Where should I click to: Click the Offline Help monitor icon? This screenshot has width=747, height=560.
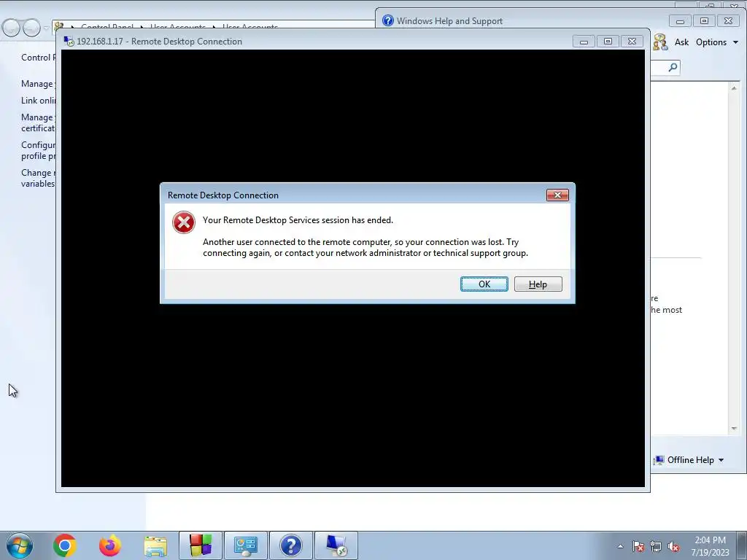pyautogui.click(x=659, y=460)
